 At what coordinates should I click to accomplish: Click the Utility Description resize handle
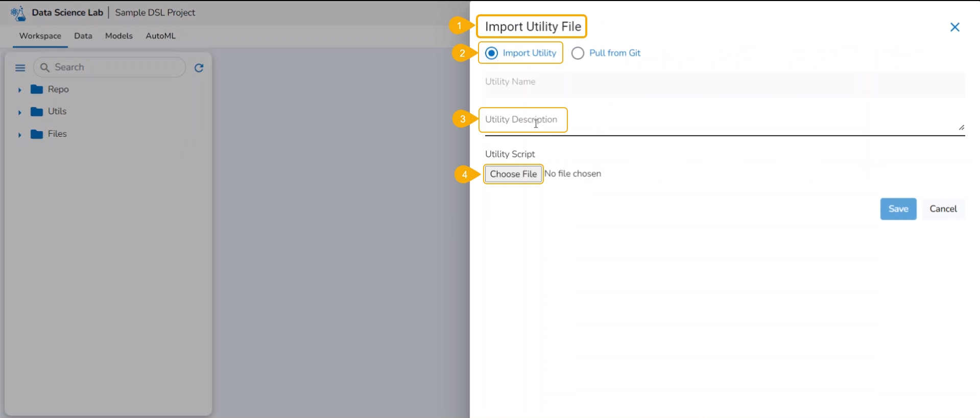point(962,128)
